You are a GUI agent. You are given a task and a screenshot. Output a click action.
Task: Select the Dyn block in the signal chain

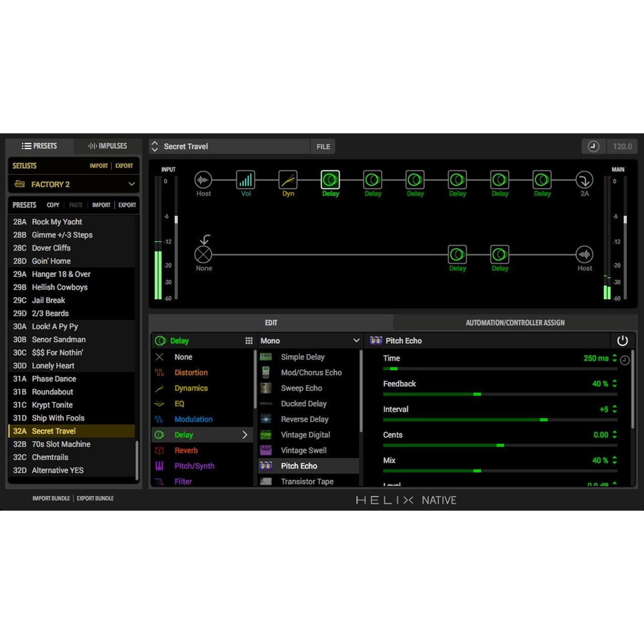[288, 180]
